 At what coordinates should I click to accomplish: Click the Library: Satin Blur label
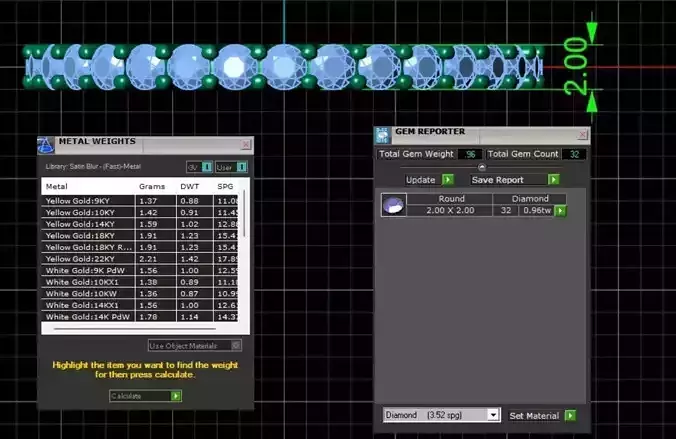[93, 166]
